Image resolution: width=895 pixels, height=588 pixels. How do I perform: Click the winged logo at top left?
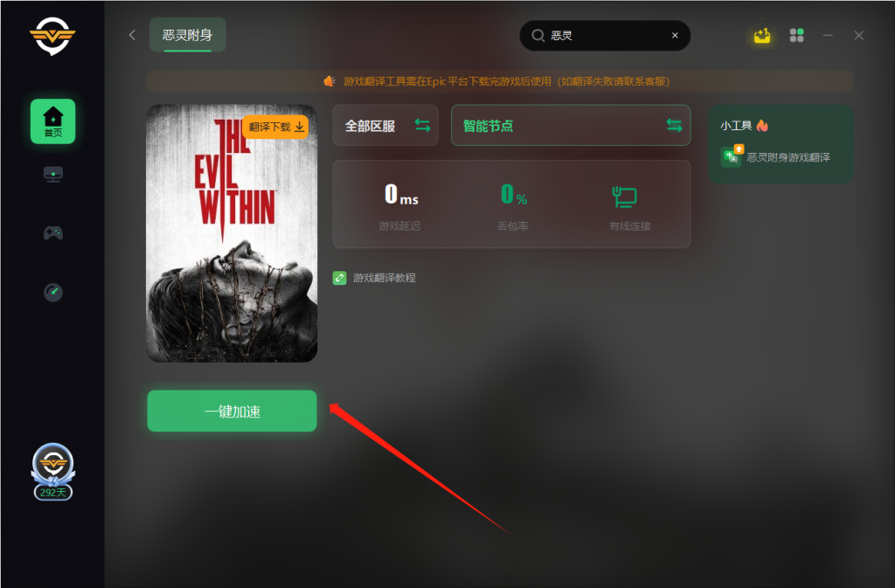(x=52, y=36)
